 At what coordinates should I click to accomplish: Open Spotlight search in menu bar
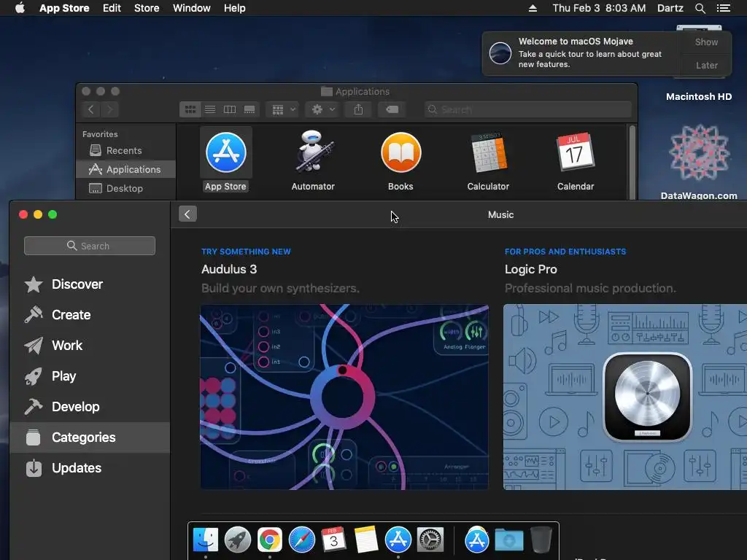pyautogui.click(x=700, y=8)
